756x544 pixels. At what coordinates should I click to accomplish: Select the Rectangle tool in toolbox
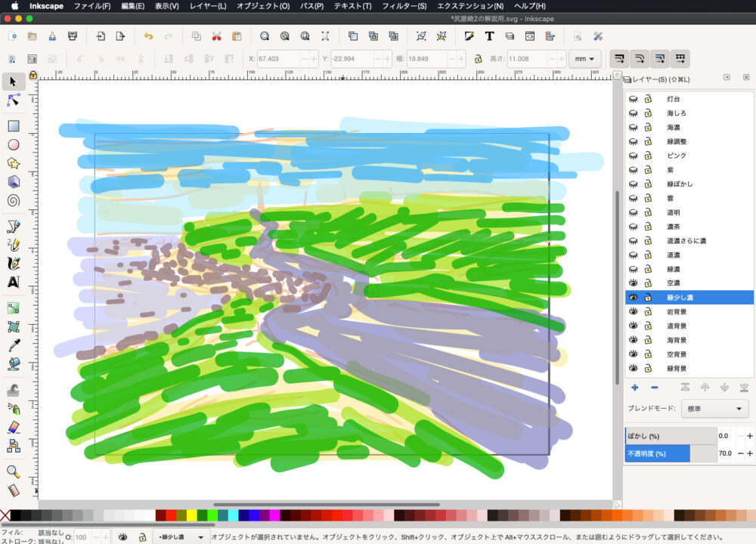tap(13, 126)
